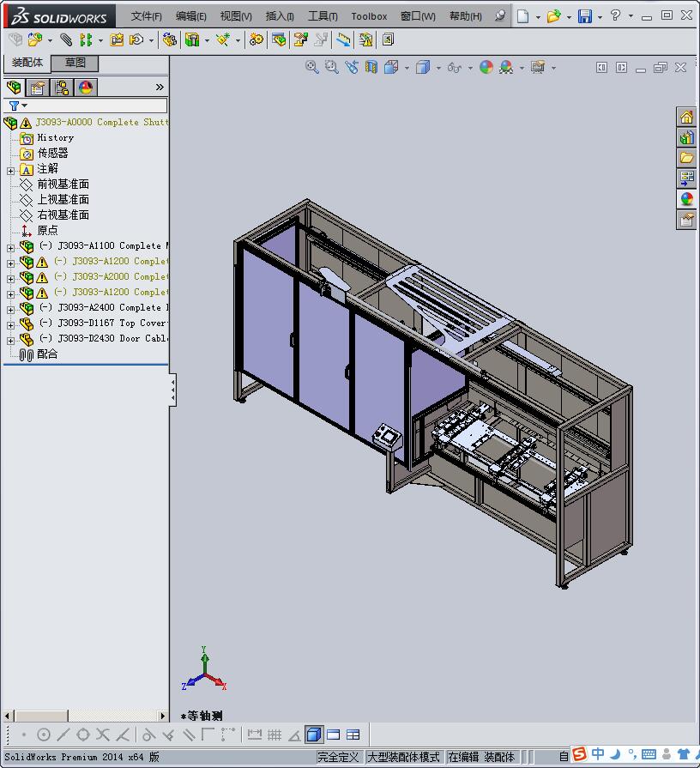The width and height of the screenshot is (700, 768).
Task: Open the ConfigurationManager tab icon
Action: coord(62,88)
